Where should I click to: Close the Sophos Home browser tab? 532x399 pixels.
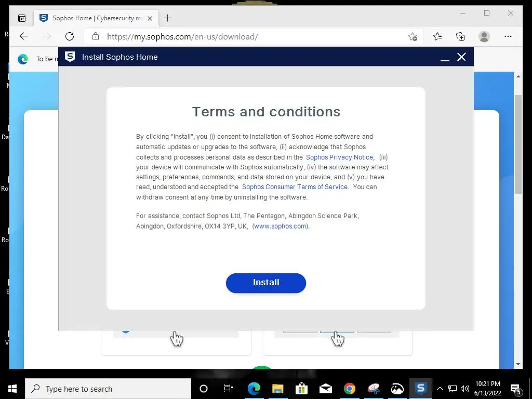(x=150, y=18)
